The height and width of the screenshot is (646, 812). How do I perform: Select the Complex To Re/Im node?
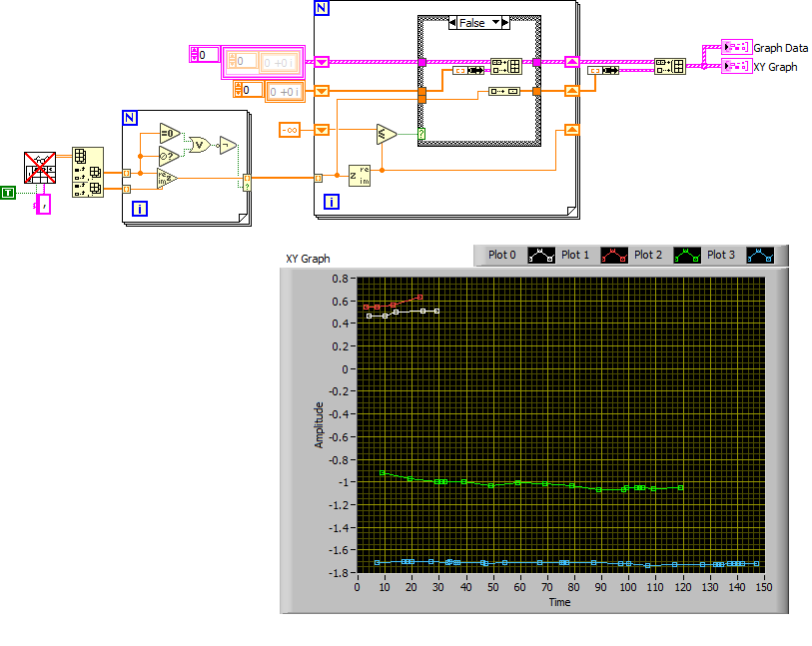[x=360, y=176]
